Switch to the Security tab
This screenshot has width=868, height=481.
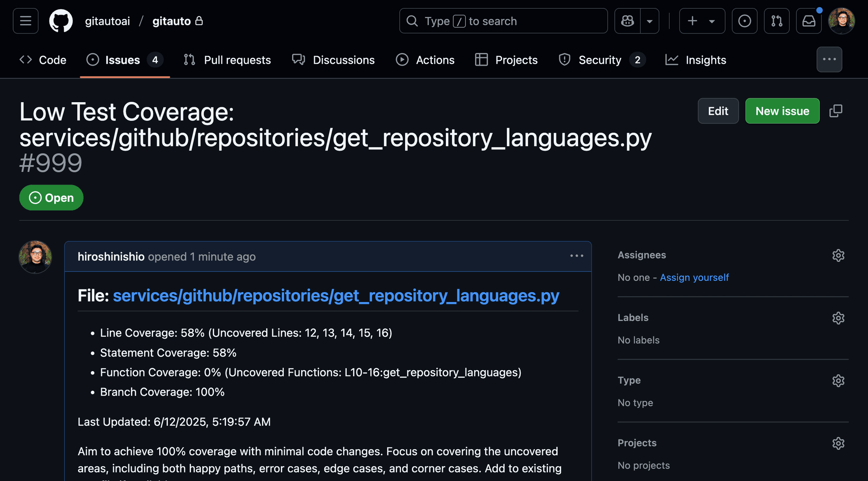(x=602, y=60)
